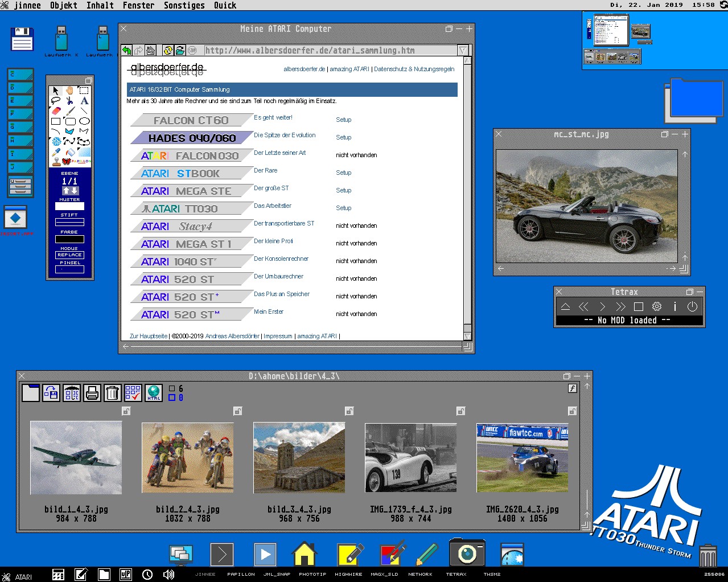The image size is (728, 582).
Task: Click the EBENE layer up/down arrows
Action: pyautogui.click(x=70, y=190)
